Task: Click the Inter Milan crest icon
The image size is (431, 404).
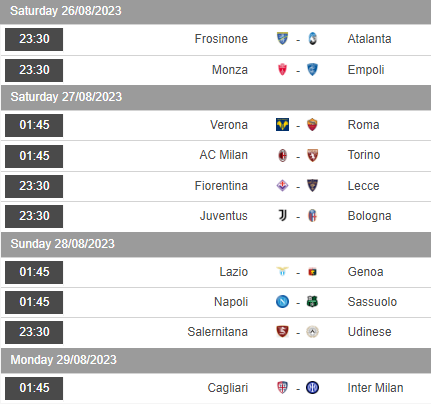Action: point(312,387)
